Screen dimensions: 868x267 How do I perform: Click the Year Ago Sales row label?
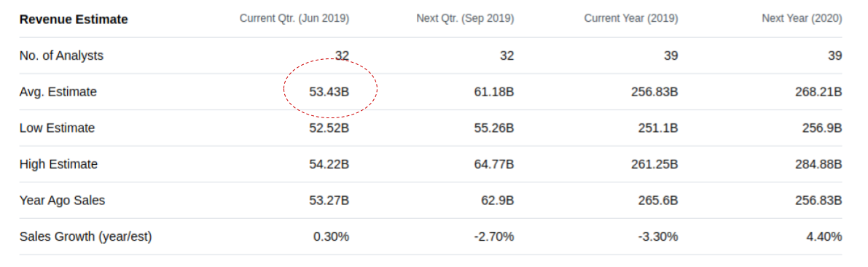coord(62,201)
